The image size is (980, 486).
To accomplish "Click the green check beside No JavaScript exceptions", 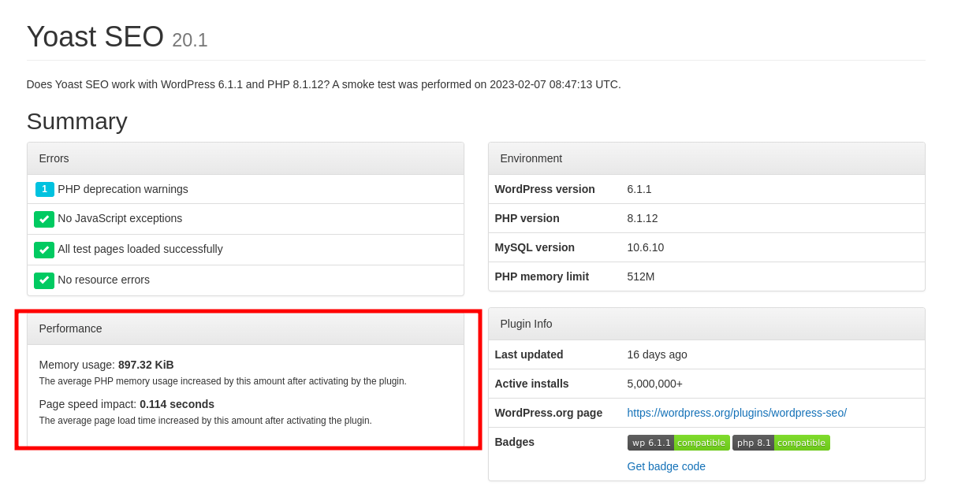I will [44, 219].
